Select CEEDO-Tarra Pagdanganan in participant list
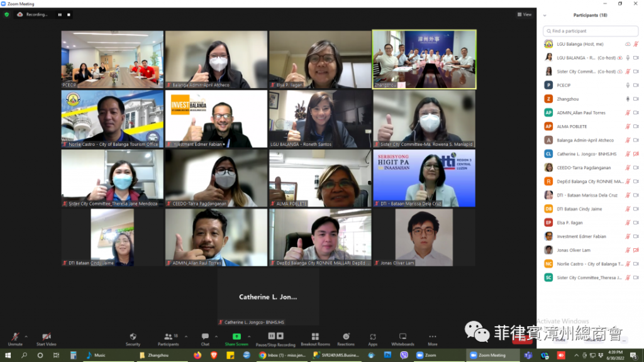Image resolution: width=644 pixels, height=362 pixels. tap(590, 167)
